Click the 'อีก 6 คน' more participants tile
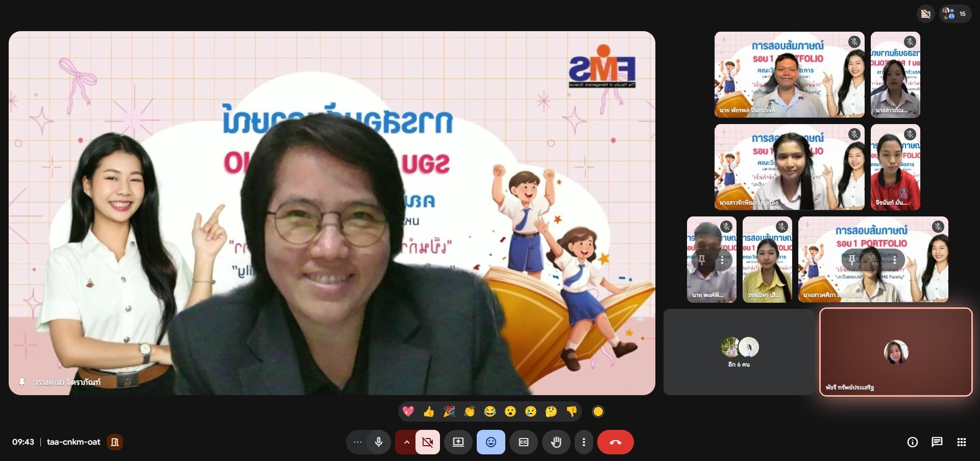Viewport: 980px width, 461px height. 739,352
